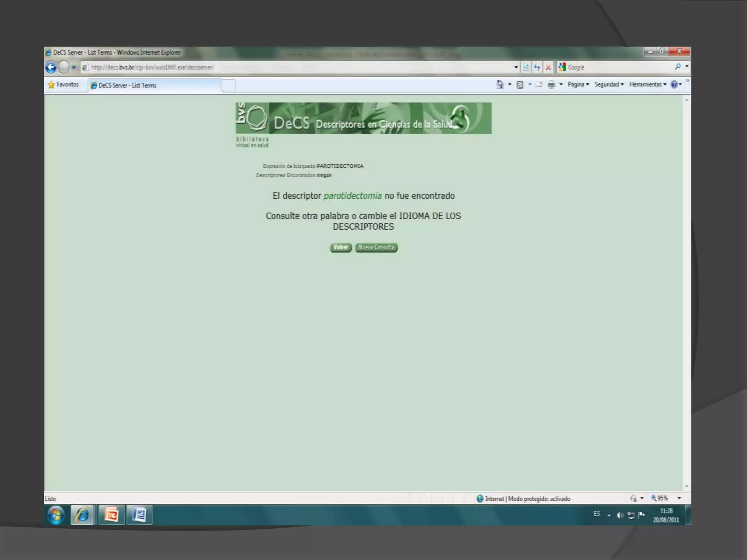The height and width of the screenshot is (560, 747).
Task: Open PowerPoint from the taskbar
Action: point(111,515)
